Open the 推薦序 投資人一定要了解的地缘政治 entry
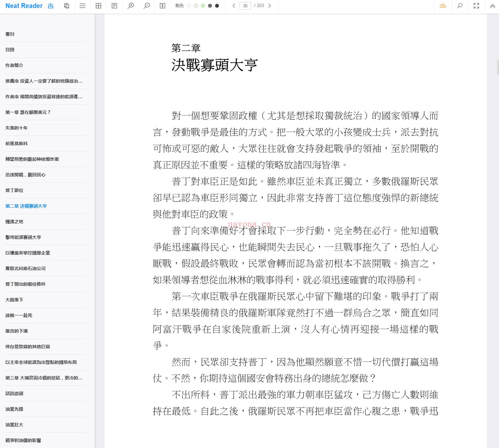The width and height of the screenshot is (499, 448). click(44, 81)
